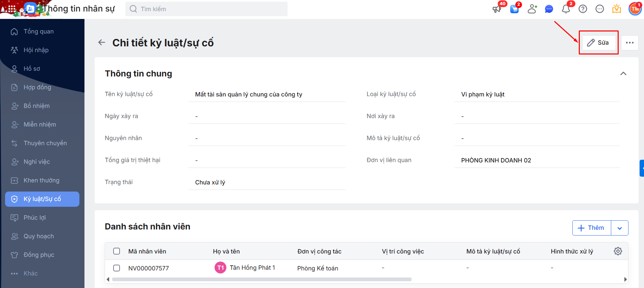The width and height of the screenshot is (644, 288).
Task: Click the Thêm button to add employee
Action: pyautogui.click(x=592, y=228)
